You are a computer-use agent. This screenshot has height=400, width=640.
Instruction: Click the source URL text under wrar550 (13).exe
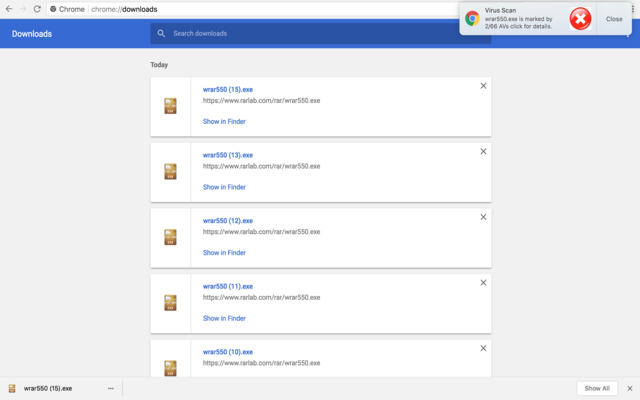(x=261, y=166)
